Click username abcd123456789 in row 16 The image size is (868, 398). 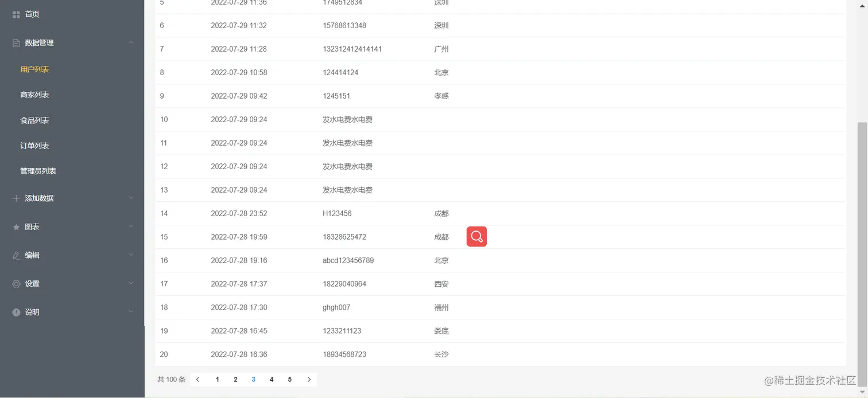point(348,261)
